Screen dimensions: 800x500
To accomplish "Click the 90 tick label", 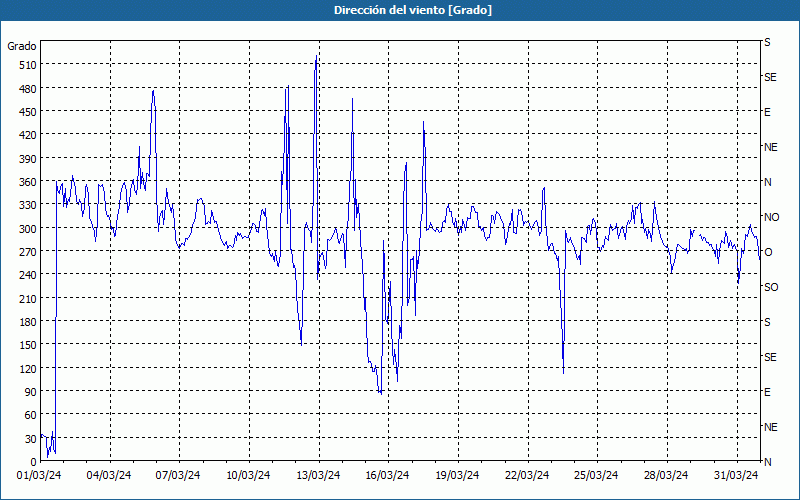I will tap(31, 392).
